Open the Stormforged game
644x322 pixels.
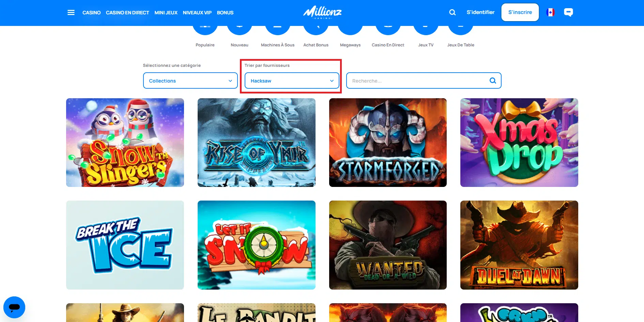(x=388, y=143)
